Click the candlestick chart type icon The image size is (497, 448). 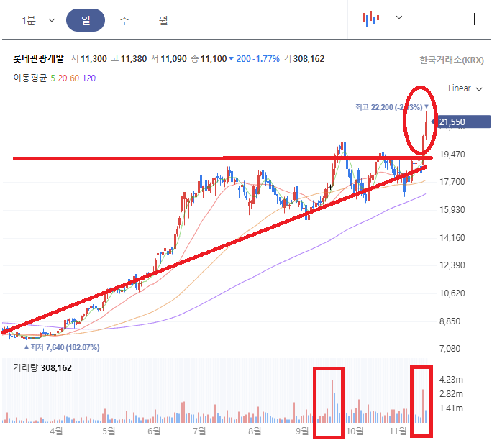coord(370,19)
